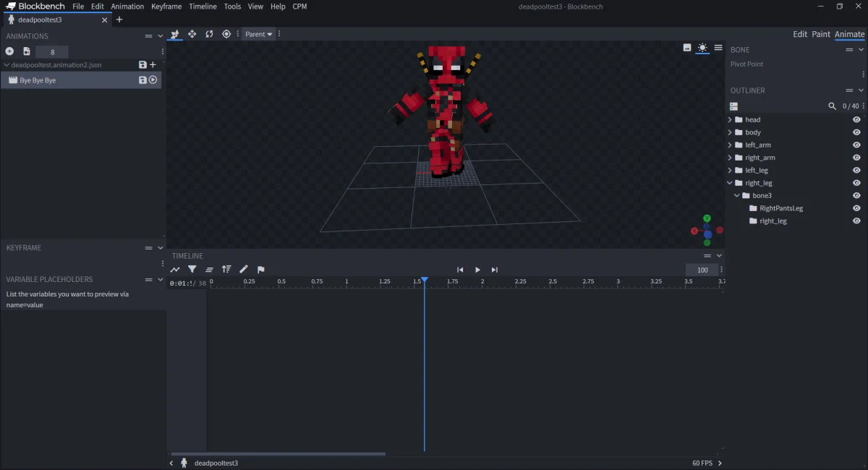Switch to Paint mode tab
This screenshot has height=470, width=868.
(x=821, y=34)
